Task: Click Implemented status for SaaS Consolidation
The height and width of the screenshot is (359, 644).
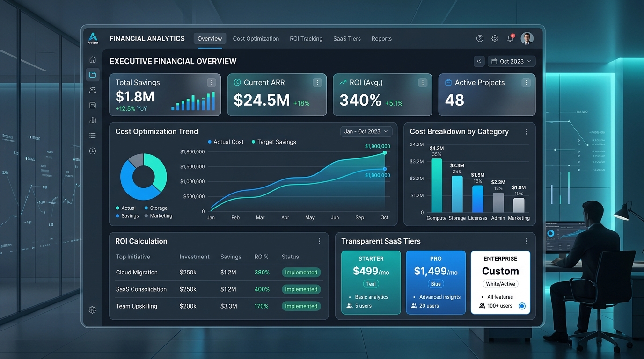Action: (301, 289)
